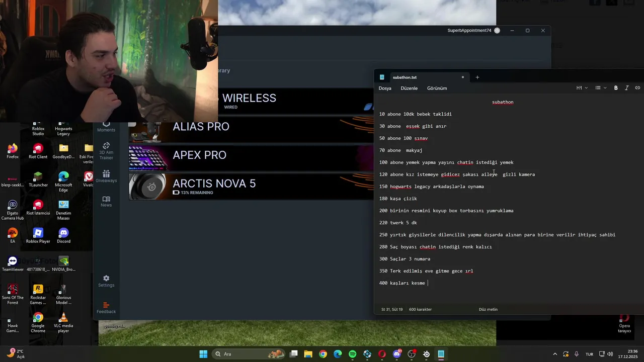Viewport: 644px width, 362px height.
Task: Open the list style dropdown in Notepad
Action: coord(601,88)
